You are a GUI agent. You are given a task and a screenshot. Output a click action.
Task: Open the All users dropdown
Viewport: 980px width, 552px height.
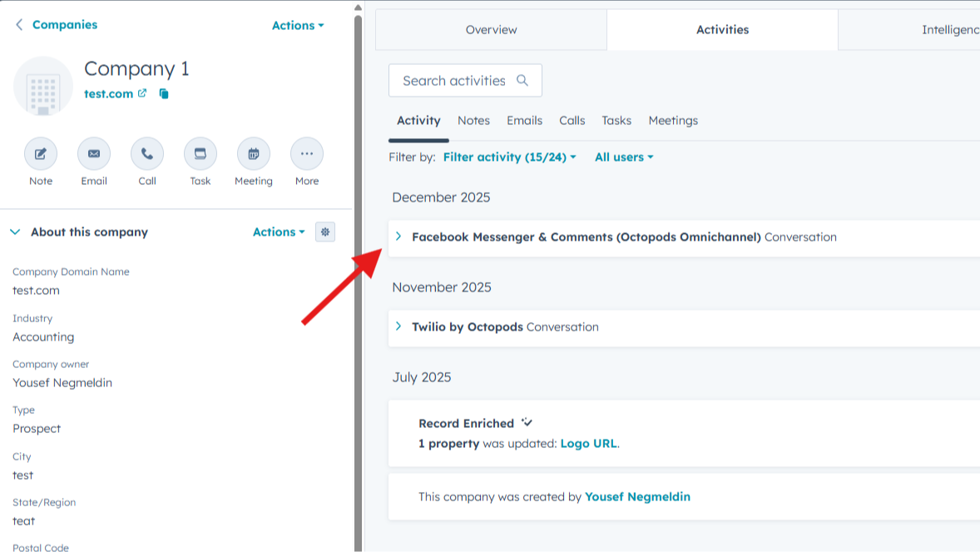click(623, 157)
